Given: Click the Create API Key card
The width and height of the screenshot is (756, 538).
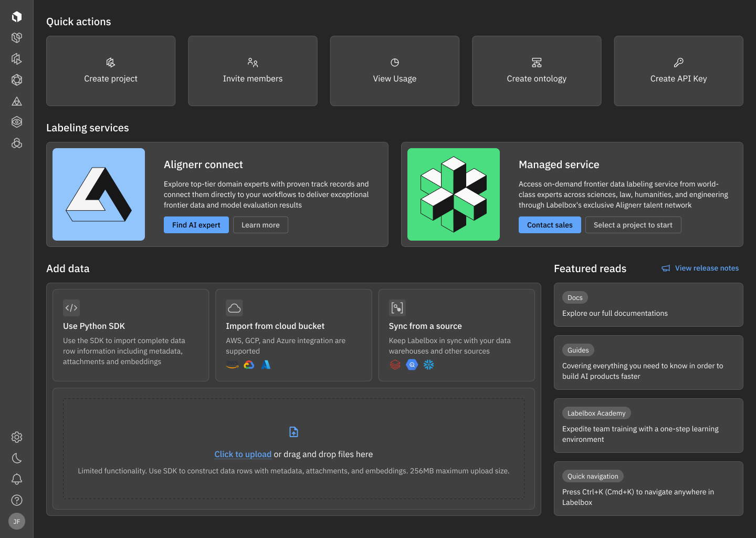Looking at the screenshot, I should 679,71.
